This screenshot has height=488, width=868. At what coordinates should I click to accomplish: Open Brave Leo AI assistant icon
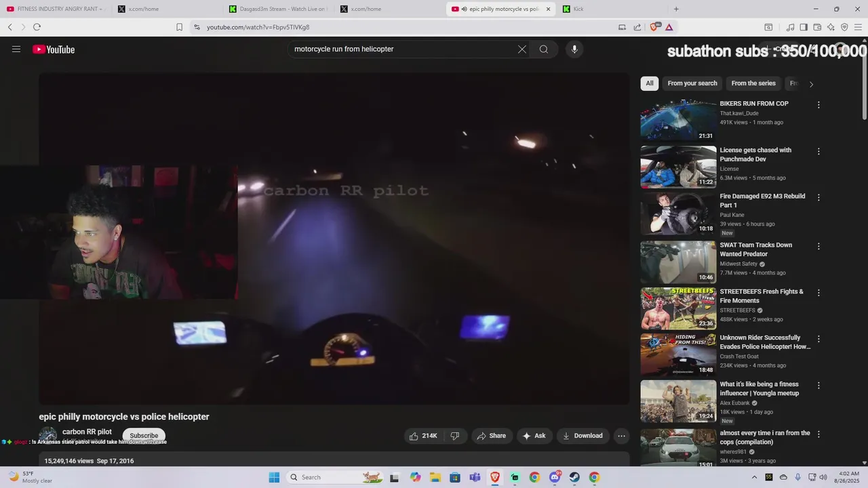click(831, 27)
